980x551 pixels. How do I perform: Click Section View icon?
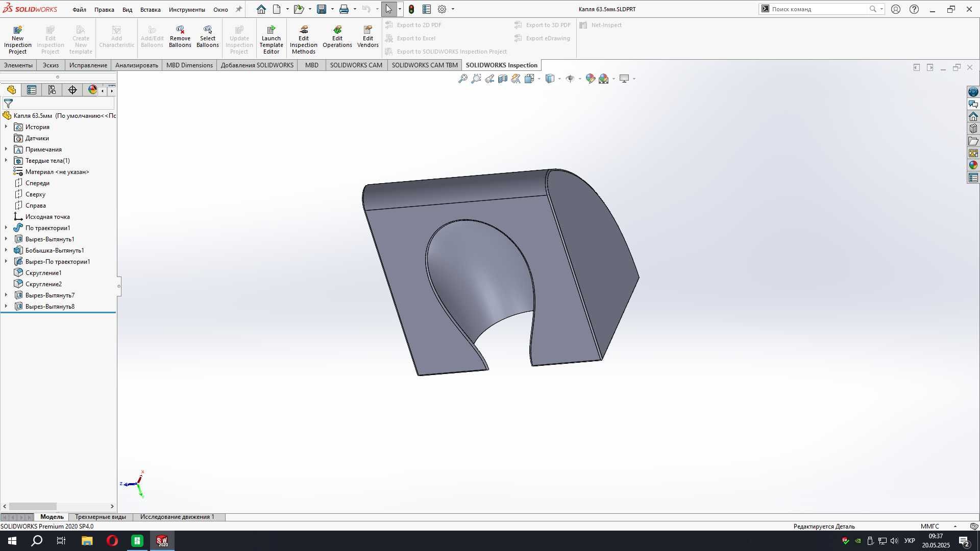503,79
